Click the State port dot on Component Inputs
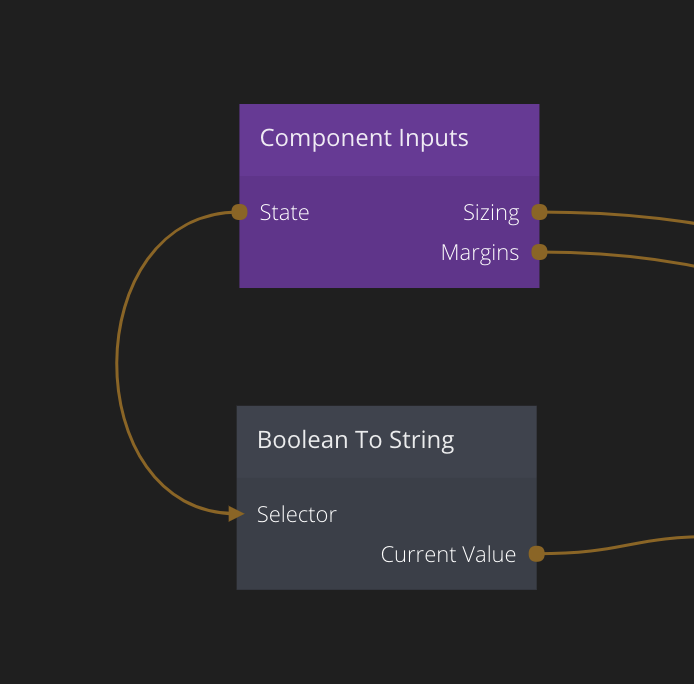 239,212
